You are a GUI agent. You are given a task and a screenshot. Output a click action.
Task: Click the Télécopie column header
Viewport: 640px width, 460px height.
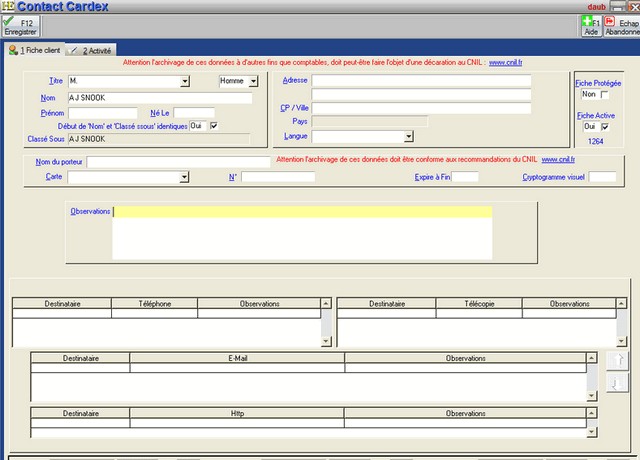(479, 304)
